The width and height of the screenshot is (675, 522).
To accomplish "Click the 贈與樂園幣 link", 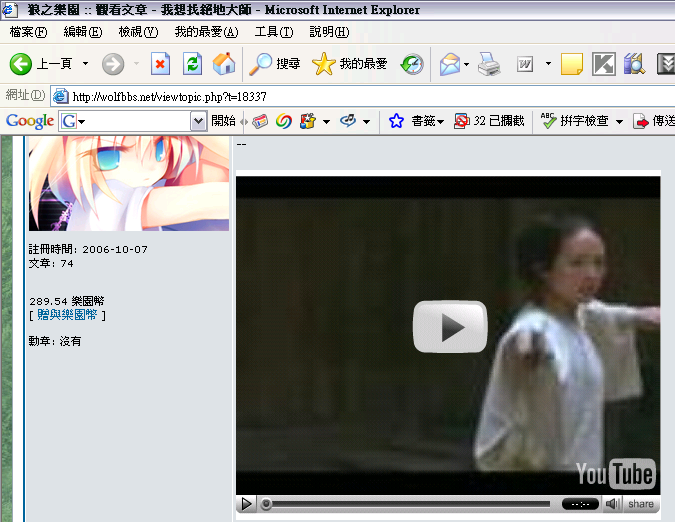I will pos(67,315).
